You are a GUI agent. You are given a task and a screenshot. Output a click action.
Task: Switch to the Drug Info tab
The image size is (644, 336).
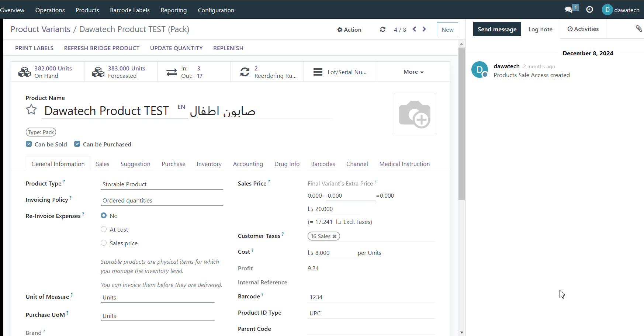pos(287,164)
